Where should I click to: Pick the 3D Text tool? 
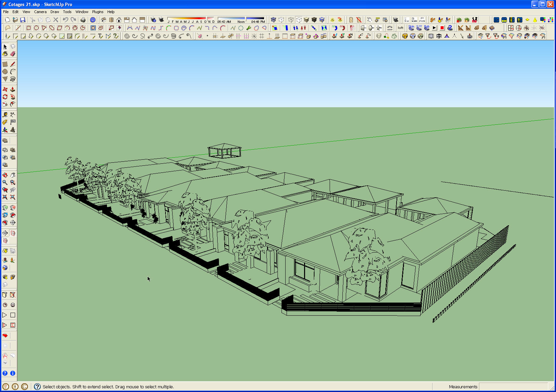[x=13, y=130]
